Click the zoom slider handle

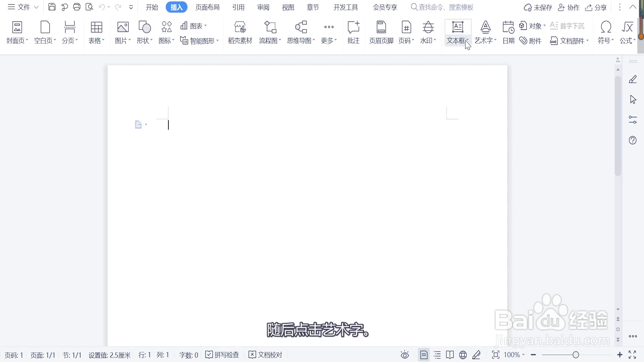(x=576, y=355)
